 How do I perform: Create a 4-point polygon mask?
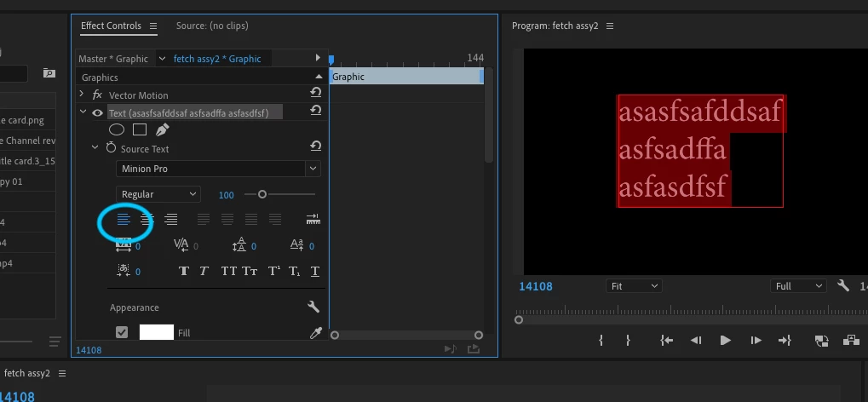[140, 129]
